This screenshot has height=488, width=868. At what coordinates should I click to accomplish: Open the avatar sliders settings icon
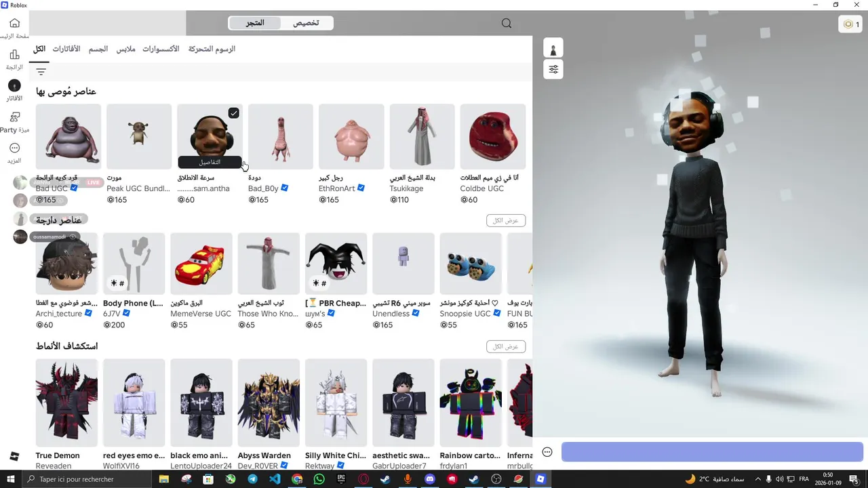(553, 69)
